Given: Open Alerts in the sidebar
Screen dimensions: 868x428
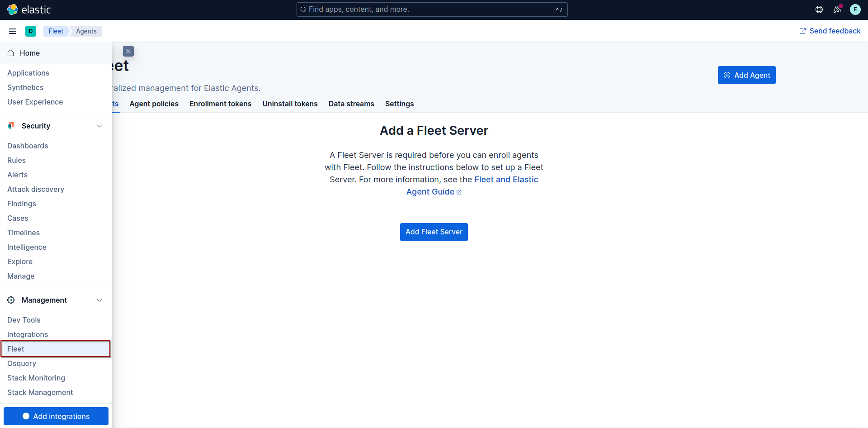Looking at the screenshot, I should [x=17, y=175].
